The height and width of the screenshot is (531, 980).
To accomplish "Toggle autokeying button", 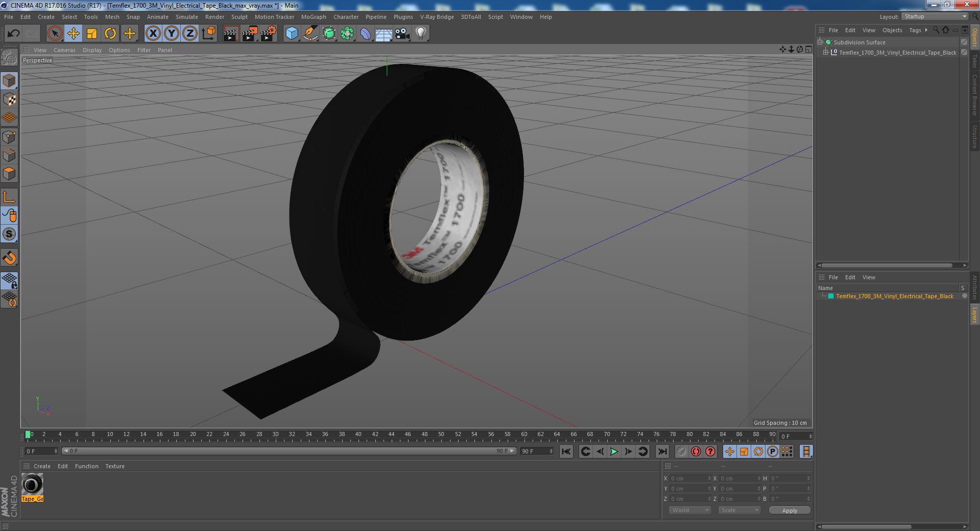I will point(696,451).
